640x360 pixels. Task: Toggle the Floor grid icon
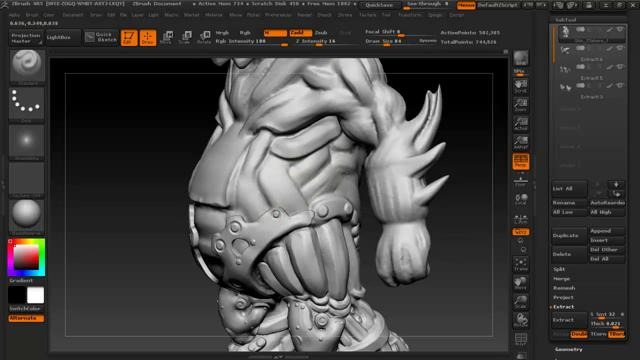pos(521,181)
